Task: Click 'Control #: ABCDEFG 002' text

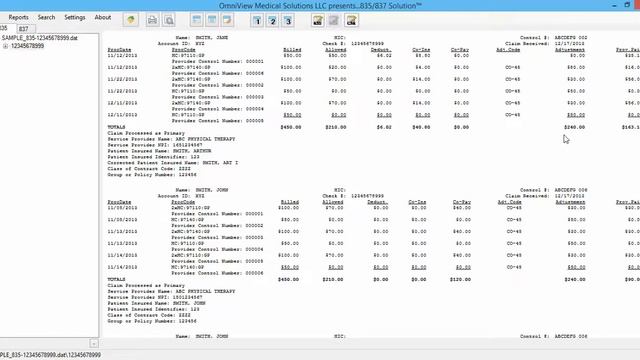Action: pyautogui.click(x=553, y=38)
